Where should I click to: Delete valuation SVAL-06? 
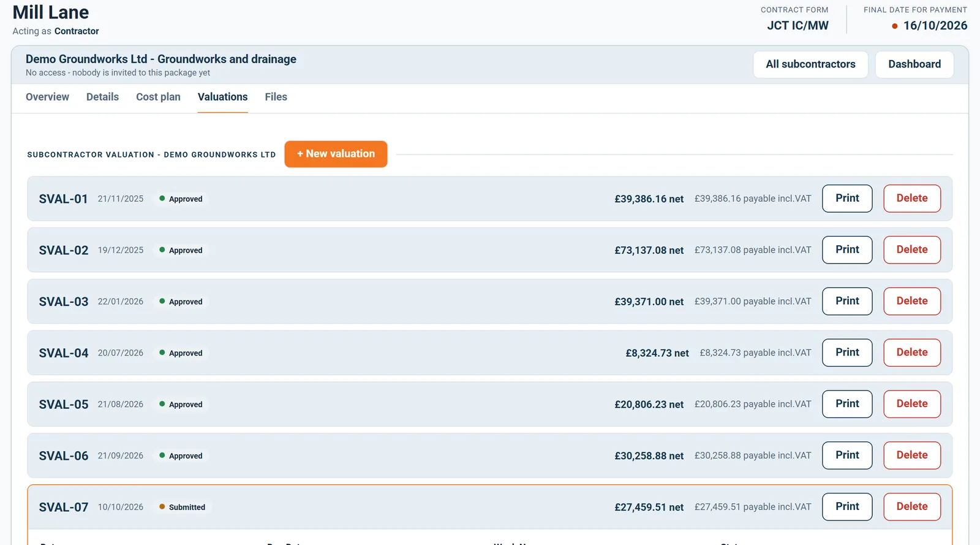click(912, 455)
